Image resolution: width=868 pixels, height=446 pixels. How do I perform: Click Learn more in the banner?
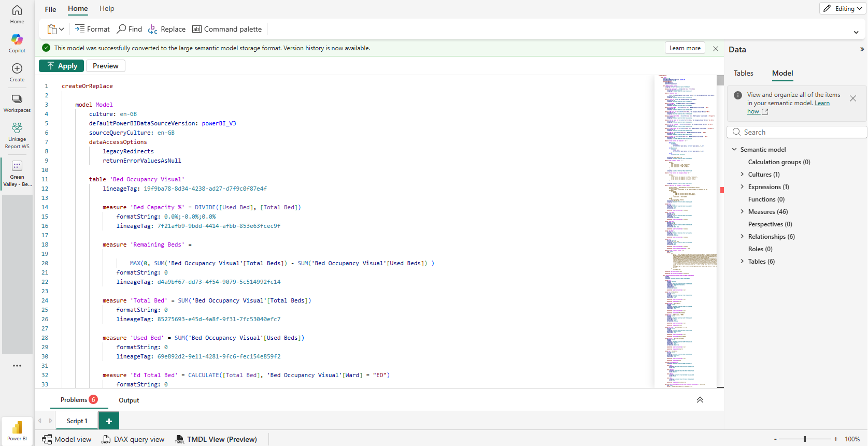[685, 48]
